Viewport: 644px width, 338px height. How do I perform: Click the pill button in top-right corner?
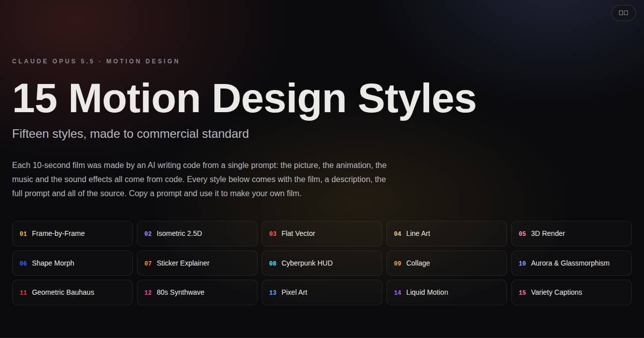tap(623, 13)
